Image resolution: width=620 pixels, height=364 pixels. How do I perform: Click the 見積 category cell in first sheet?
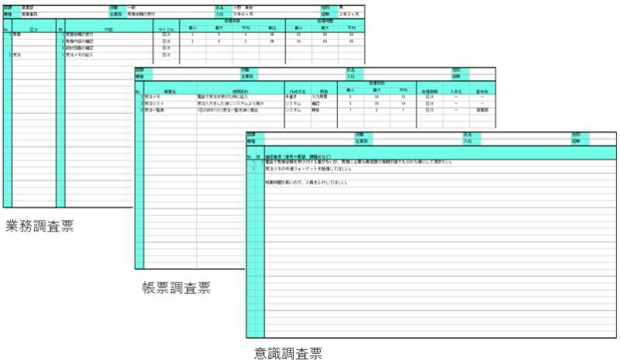[x=19, y=36]
